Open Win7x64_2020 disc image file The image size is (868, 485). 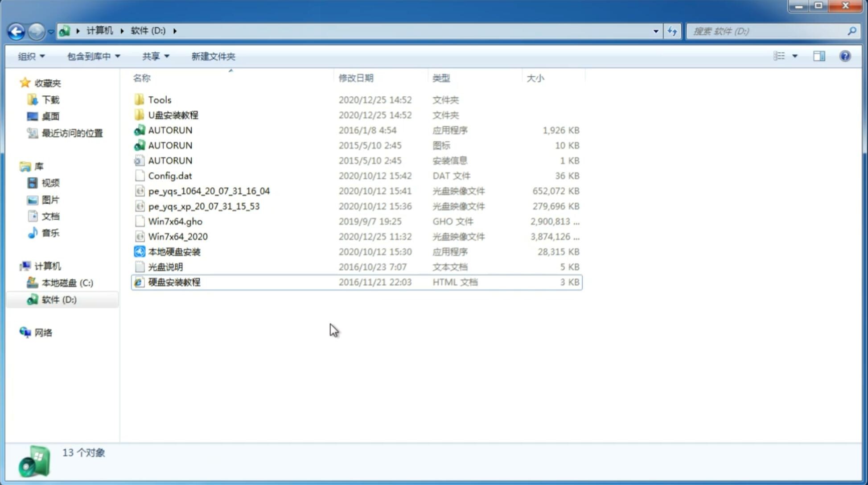click(177, 237)
